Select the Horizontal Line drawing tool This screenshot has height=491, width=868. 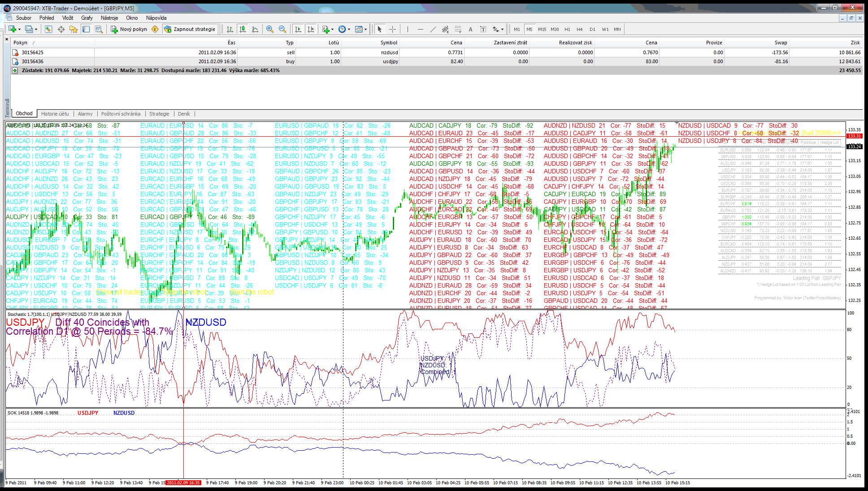click(420, 29)
